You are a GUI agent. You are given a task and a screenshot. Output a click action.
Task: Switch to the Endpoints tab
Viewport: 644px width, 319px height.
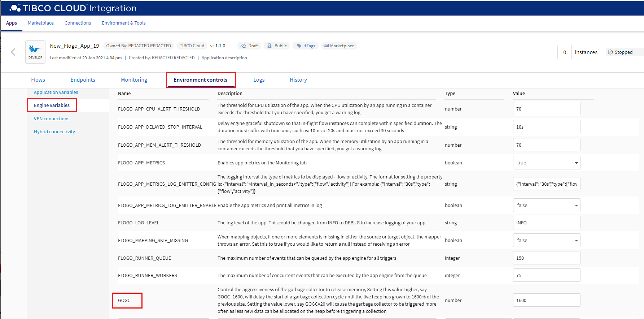(83, 80)
